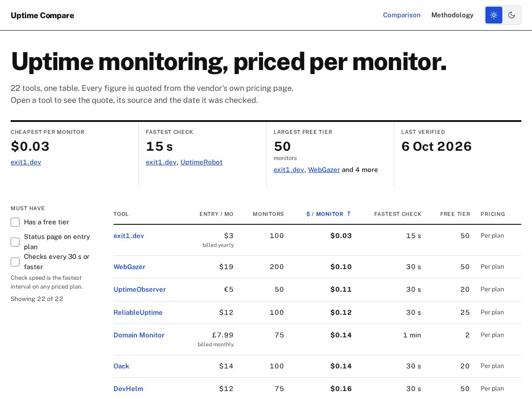Click sort arrow in $ / Monitor header
The height and width of the screenshot is (399, 532).
tap(349, 214)
